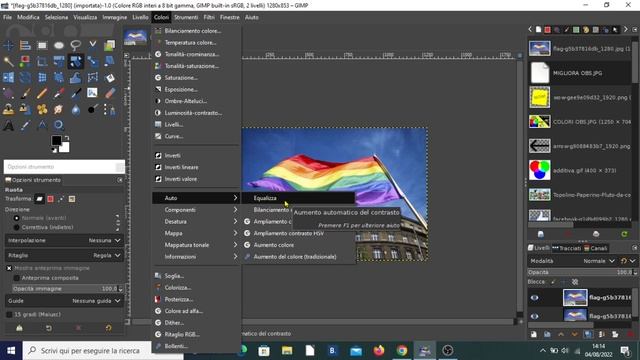Switch to the Canali tab
The height and width of the screenshot is (360, 640).
pyautogui.click(x=596, y=248)
